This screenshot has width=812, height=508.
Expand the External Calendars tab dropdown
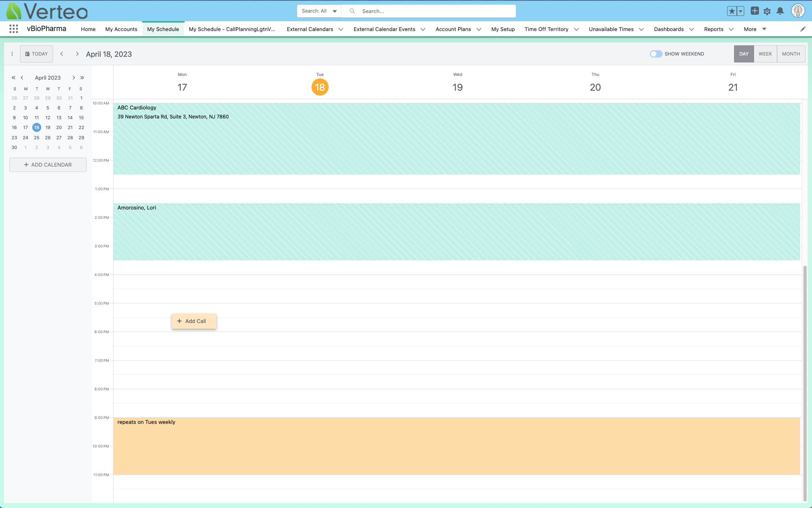[341, 29]
